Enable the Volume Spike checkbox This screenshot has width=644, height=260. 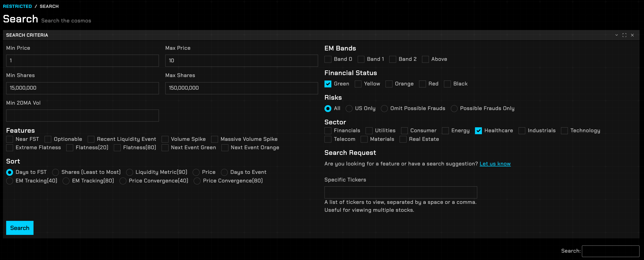(x=165, y=139)
